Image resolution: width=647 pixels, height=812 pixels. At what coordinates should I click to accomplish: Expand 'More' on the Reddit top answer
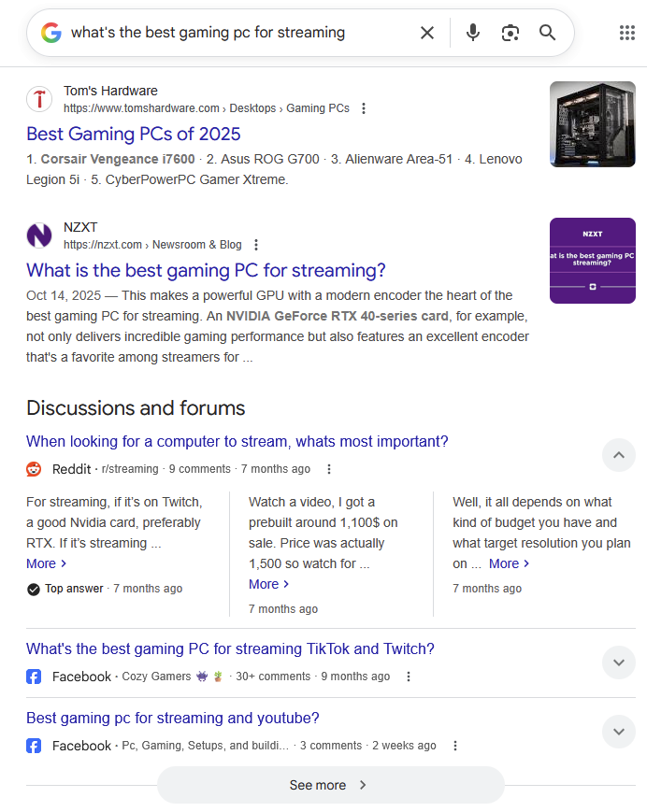46,563
